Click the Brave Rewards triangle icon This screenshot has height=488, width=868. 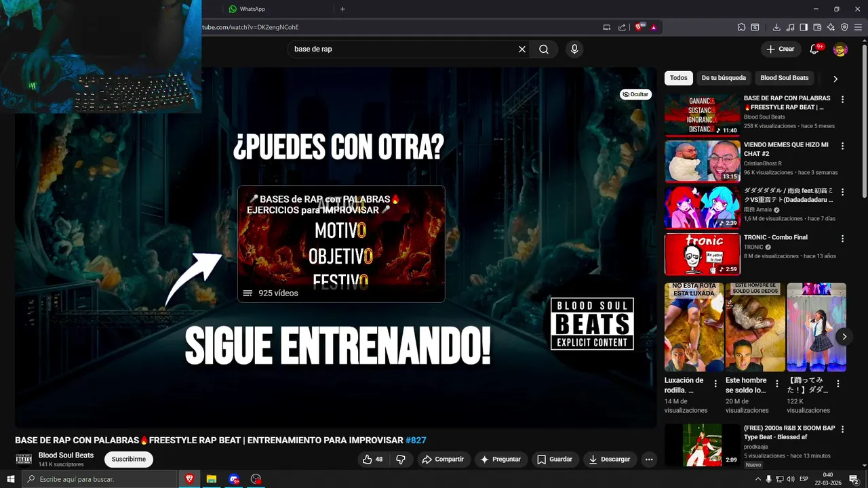point(654,27)
